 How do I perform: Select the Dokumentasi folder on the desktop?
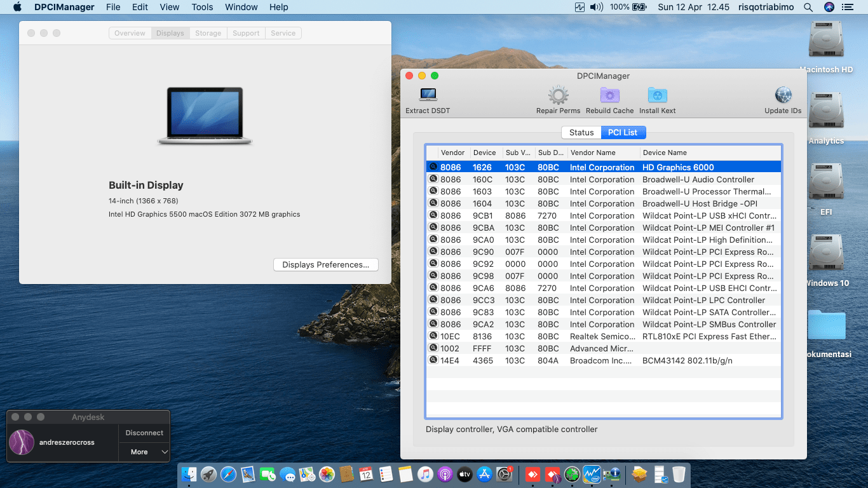826,326
